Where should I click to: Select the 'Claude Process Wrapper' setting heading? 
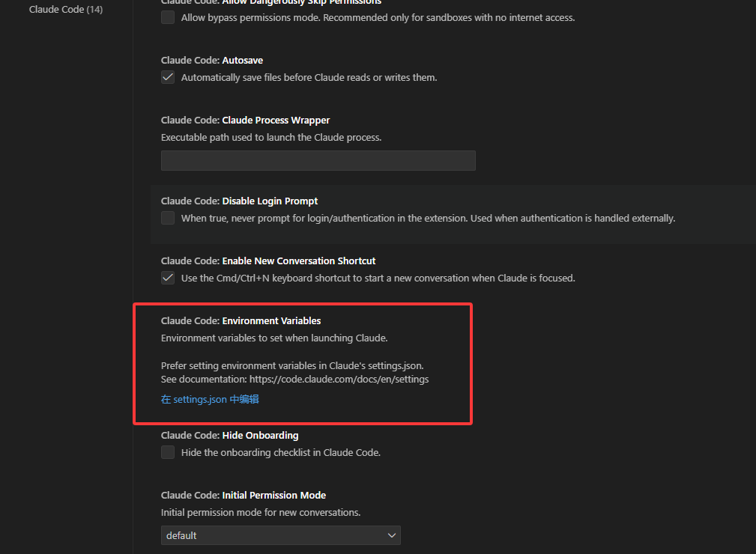coord(245,120)
